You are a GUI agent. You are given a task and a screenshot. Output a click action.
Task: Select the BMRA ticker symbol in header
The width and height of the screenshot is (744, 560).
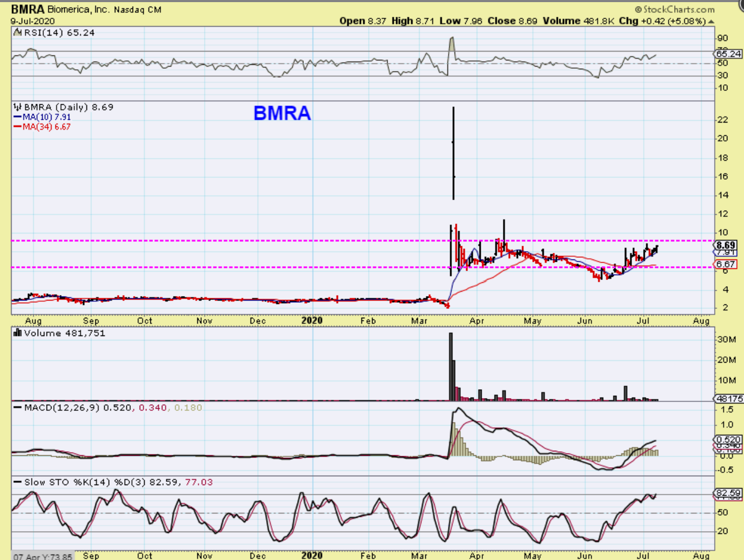tap(27, 9)
